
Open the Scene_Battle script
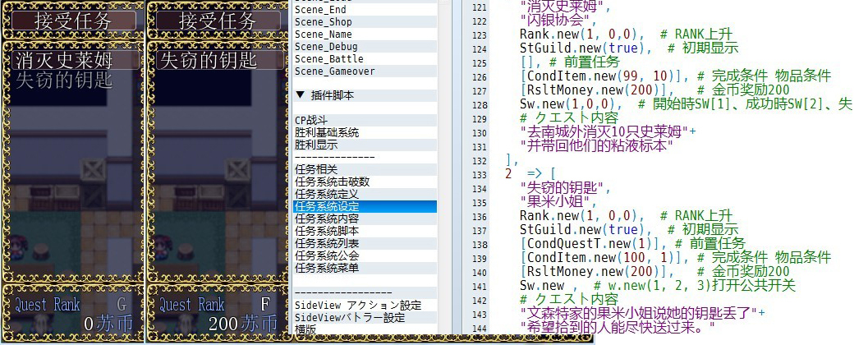[365, 58]
